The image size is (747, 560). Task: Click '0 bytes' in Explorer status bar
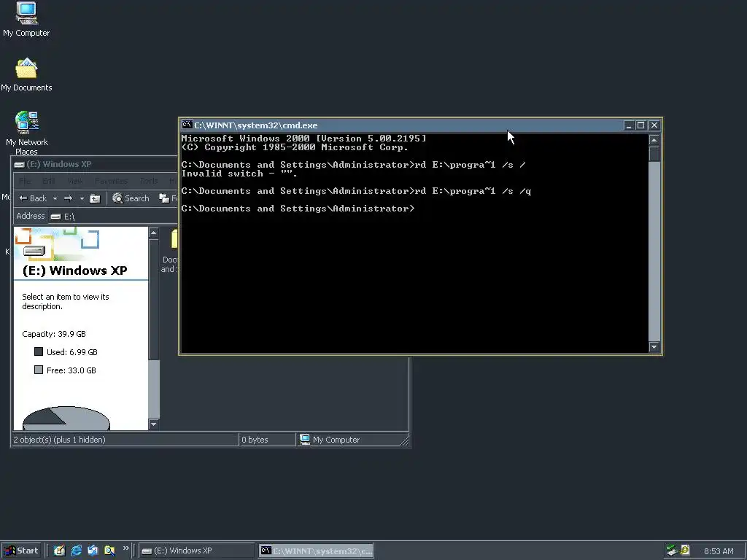(255, 440)
